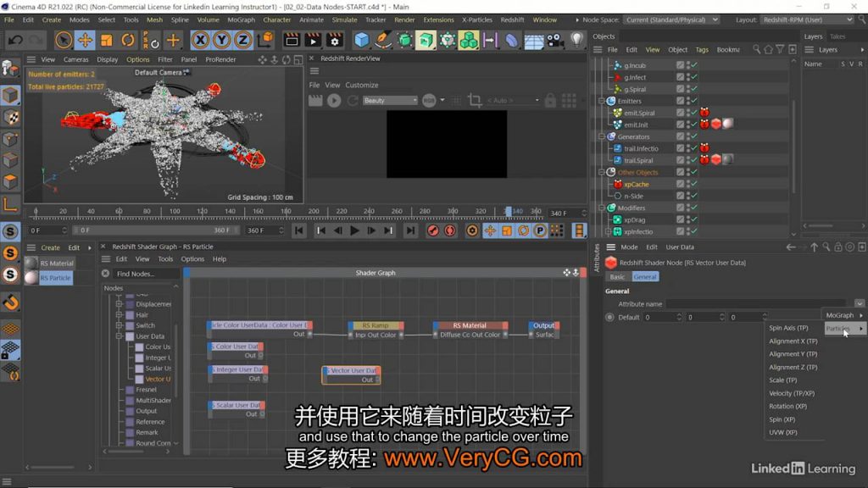The width and height of the screenshot is (868, 488).
Task: Open the MoGraph menu
Action: pyautogui.click(x=242, y=20)
